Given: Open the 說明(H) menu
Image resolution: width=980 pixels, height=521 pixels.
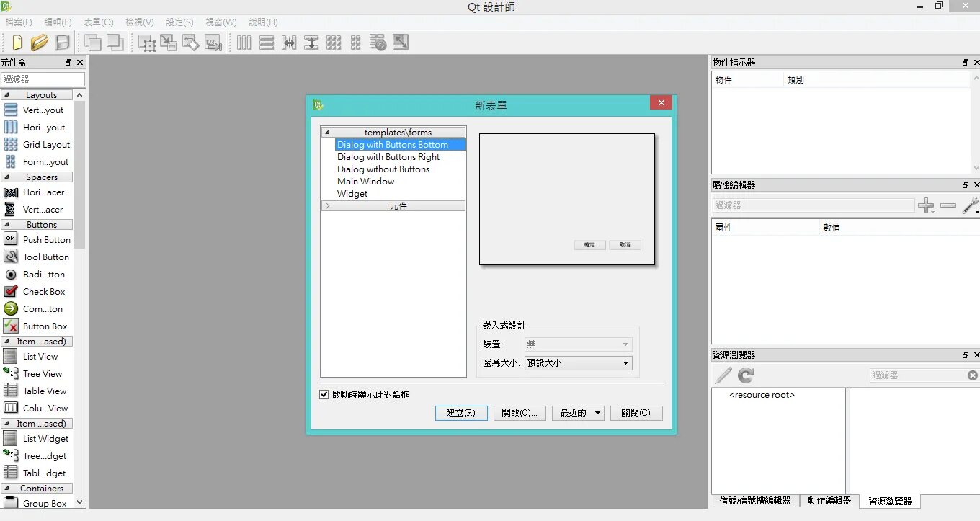Looking at the screenshot, I should click(263, 22).
